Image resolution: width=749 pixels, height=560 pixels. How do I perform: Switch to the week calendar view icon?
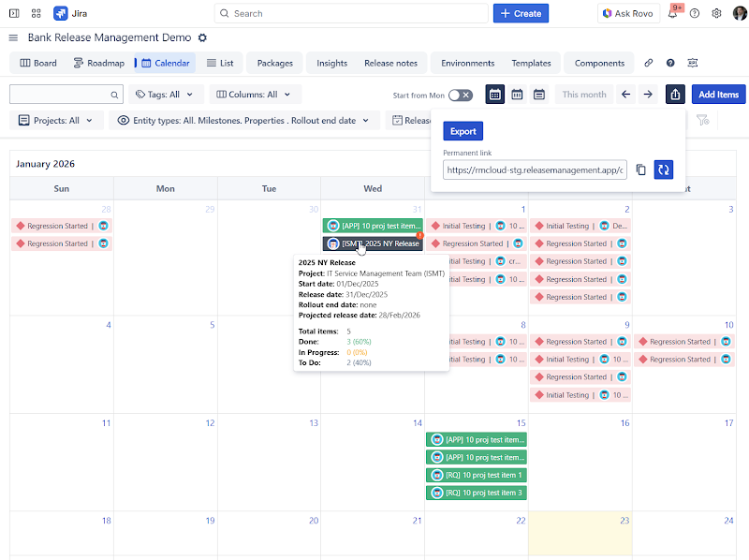pos(518,95)
